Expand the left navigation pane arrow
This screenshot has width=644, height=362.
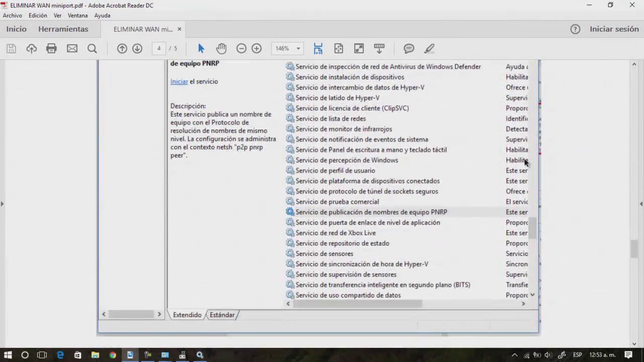[x=2, y=204]
